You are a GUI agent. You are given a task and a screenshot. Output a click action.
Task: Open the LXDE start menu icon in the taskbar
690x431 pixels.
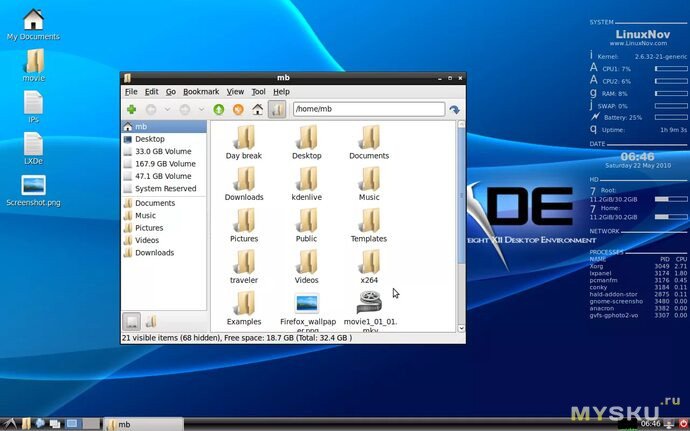tap(9, 424)
